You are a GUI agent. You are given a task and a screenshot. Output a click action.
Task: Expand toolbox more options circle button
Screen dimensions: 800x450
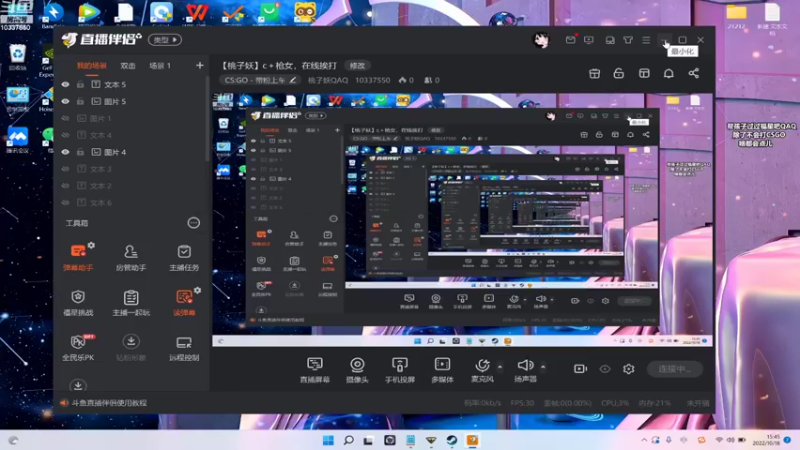point(193,223)
